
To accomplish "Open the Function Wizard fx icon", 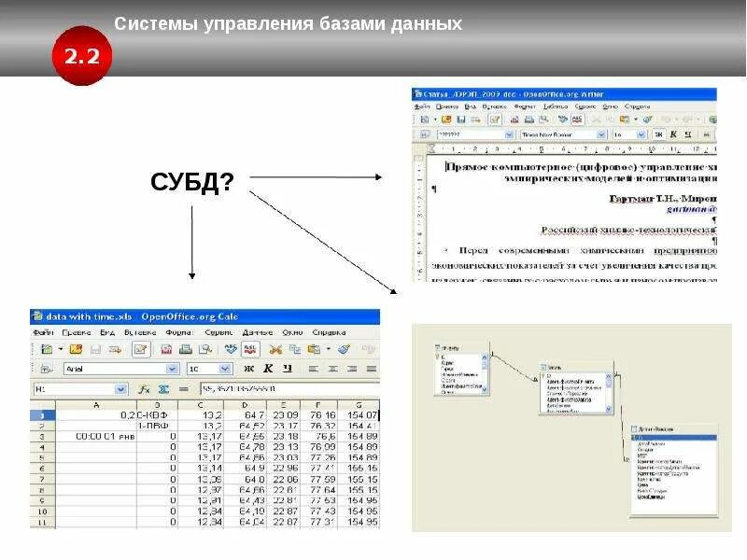I will (x=144, y=389).
